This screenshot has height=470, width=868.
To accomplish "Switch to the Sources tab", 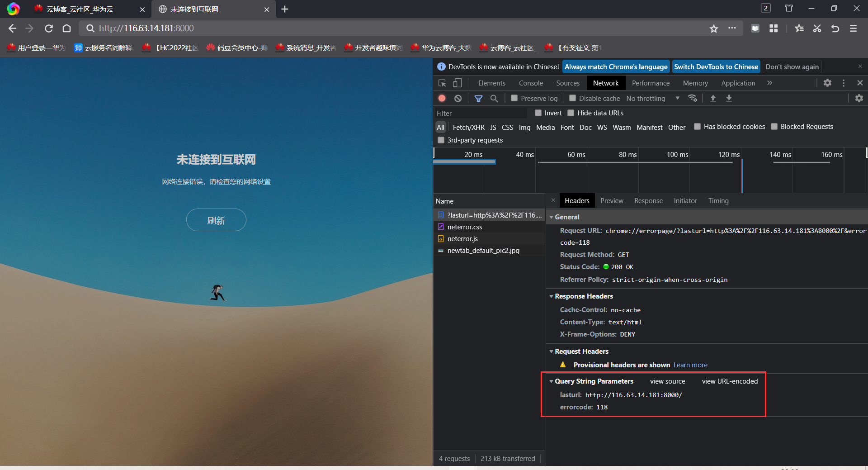I will click(x=568, y=83).
